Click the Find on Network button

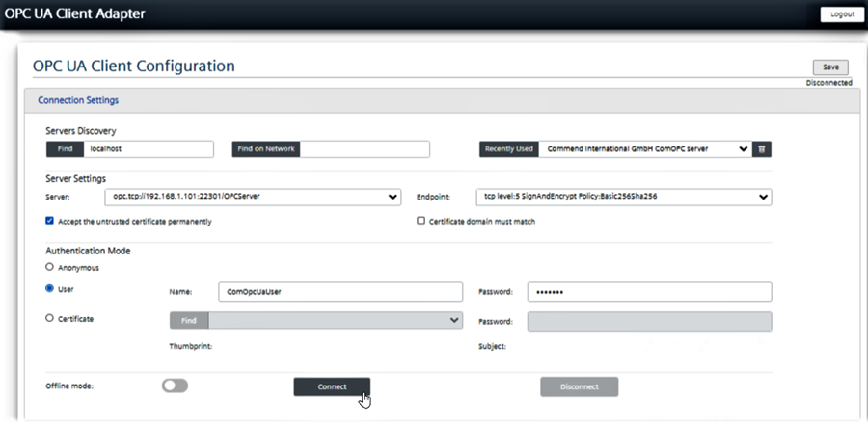(266, 149)
